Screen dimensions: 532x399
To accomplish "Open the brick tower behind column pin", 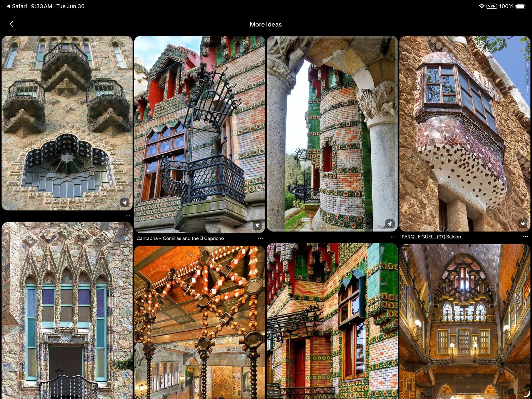I will (332, 133).
